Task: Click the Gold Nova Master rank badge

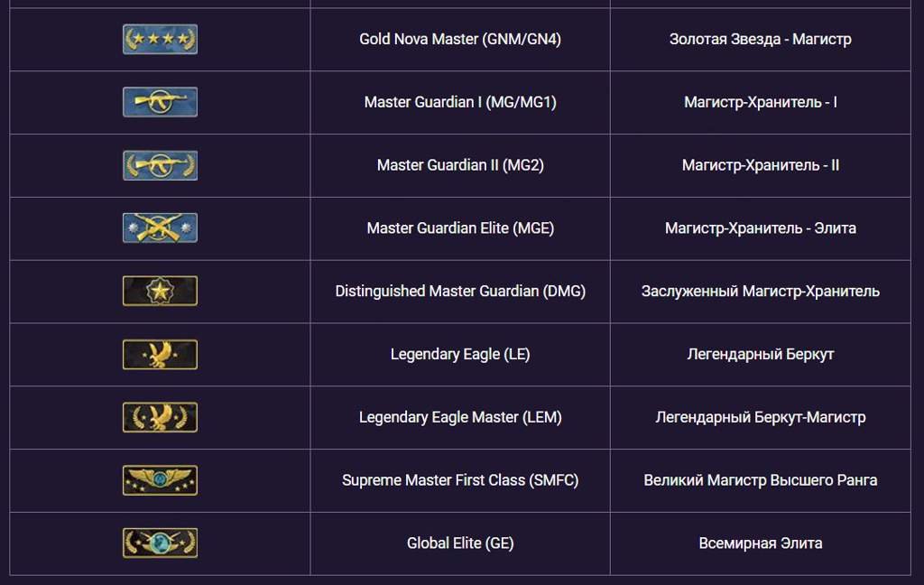Action: coord(160,39)
